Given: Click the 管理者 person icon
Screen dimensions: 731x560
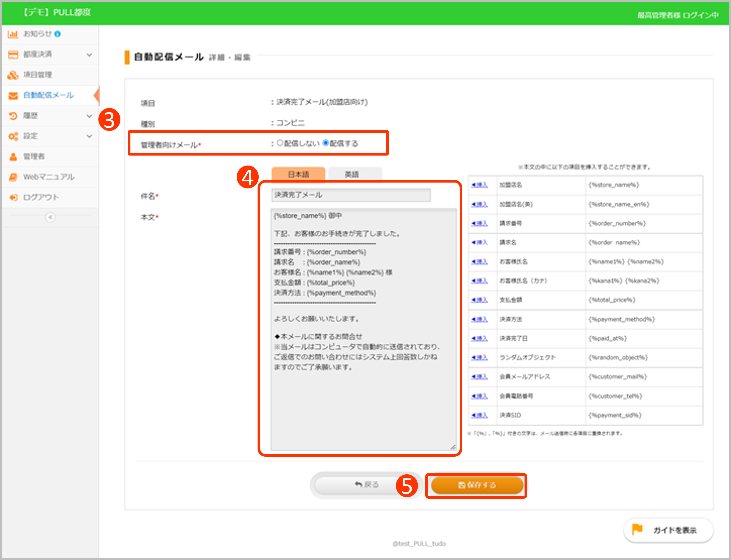Looking at the screenshot, I should pos(13,157).
